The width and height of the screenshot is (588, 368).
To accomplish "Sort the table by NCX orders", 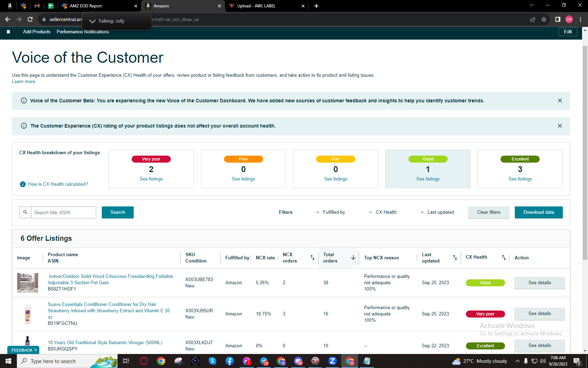I will pyautogui.click(x=313, y=258).
